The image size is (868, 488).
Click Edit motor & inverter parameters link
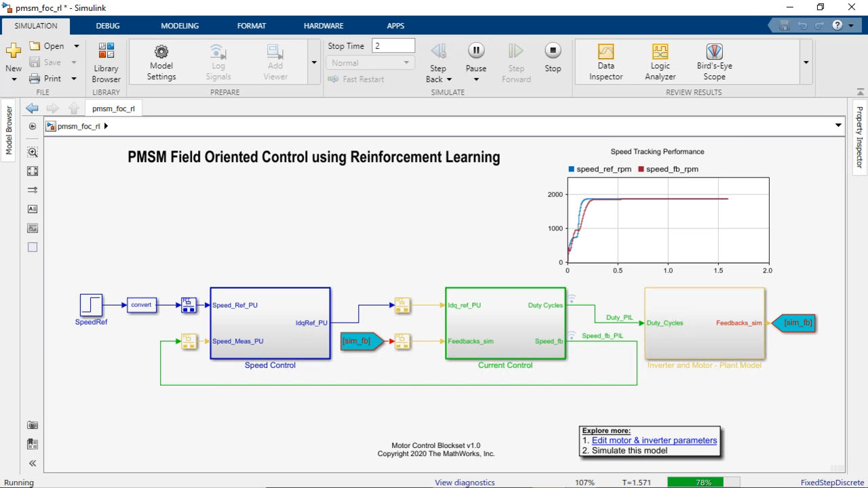tap(654, 441)
